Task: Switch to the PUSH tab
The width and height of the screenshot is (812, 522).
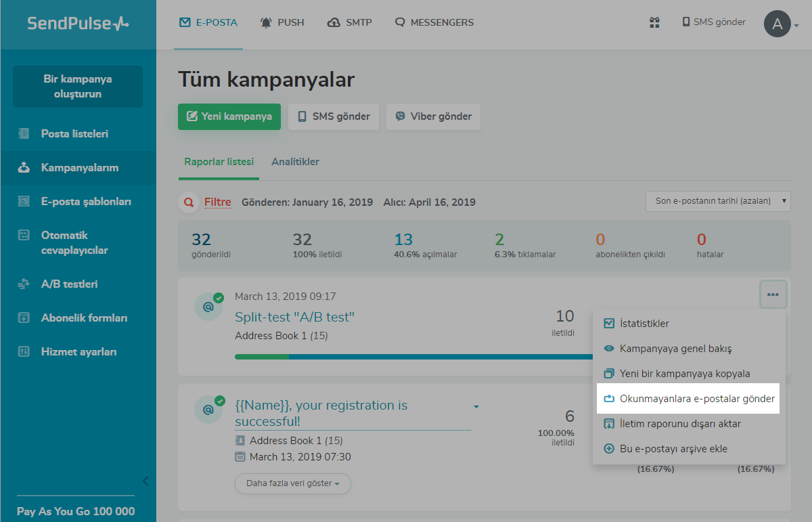Action: click(x=282, y=23)
